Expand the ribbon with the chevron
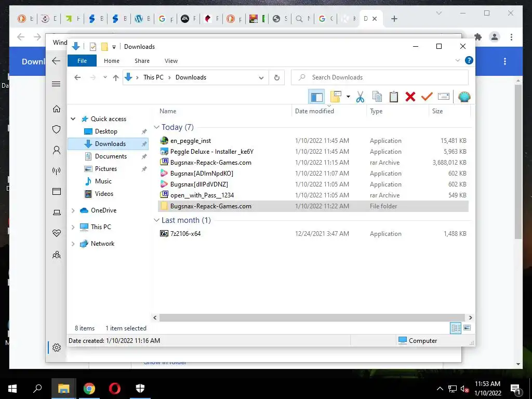The width and height of the screenshot is (532, 399). point(457,60)
